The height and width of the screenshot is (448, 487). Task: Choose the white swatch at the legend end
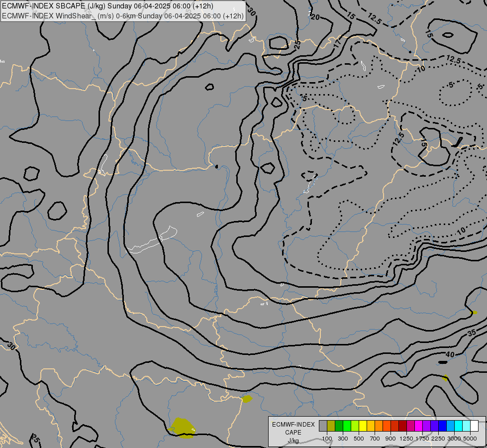(474, 426)
